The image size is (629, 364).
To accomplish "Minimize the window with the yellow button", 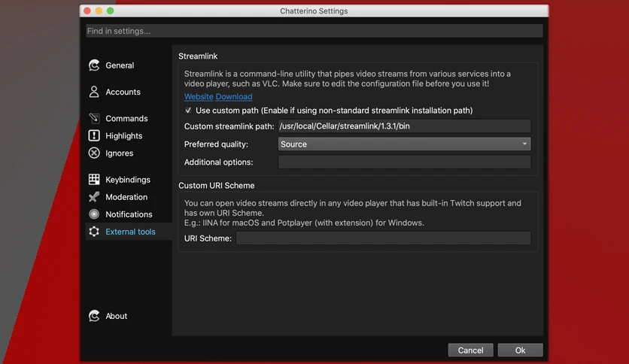I will click(99, 11).
